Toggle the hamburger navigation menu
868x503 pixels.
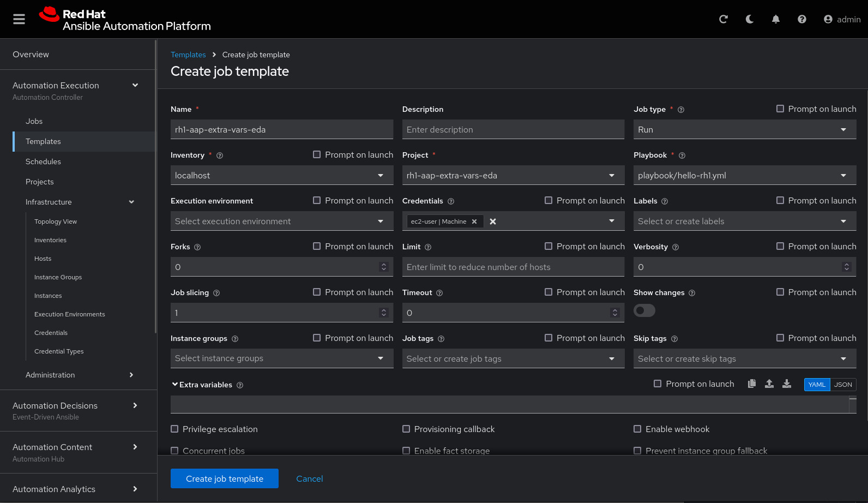coord(19,19)
